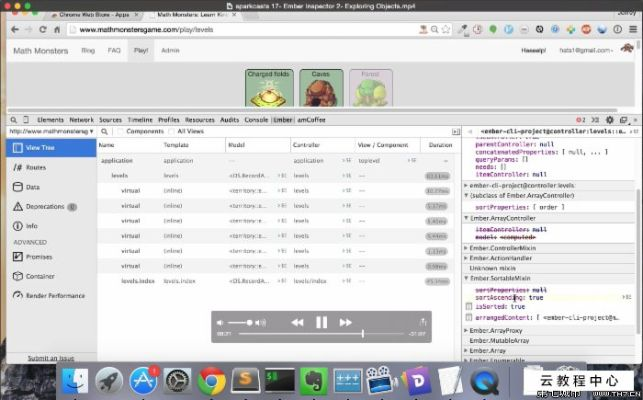Screen dimensions: 643x400
Task: Open the Blog link in site navbar
Action: [88, 50]
